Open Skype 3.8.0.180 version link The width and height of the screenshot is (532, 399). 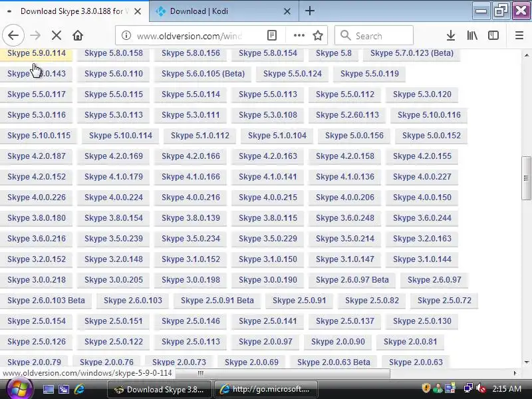click(37, 218)
